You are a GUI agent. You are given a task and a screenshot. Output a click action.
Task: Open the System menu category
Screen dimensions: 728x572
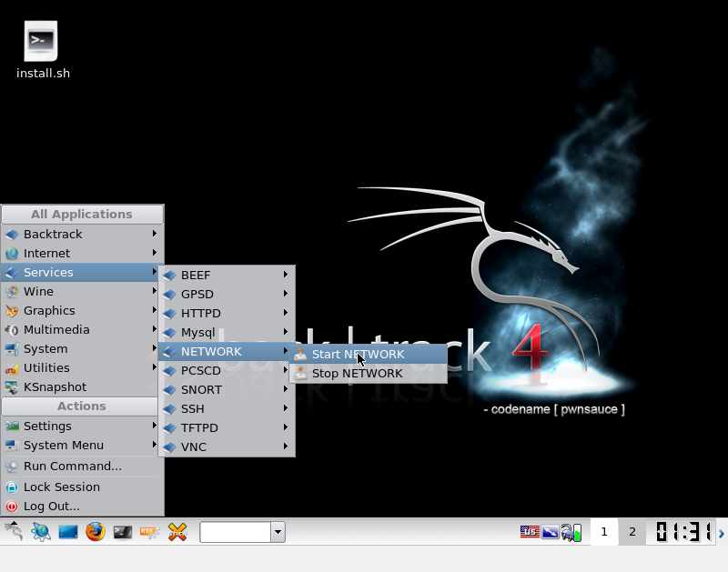(x=80, y=349)
